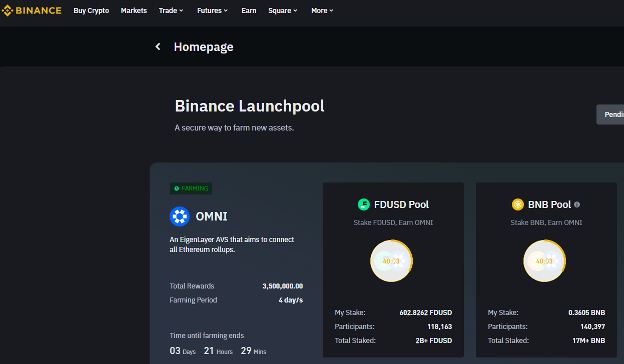Click the clock icon in FARMING badge

(x=177, y=188)
